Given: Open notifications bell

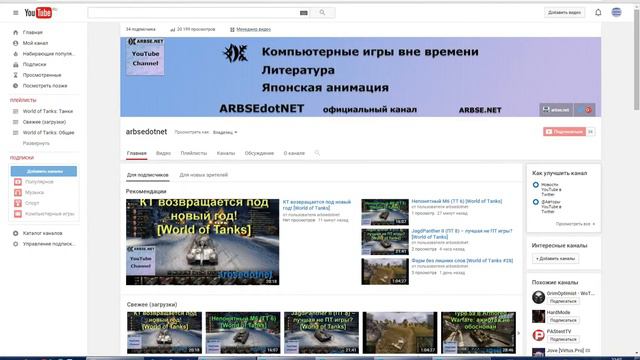Looking at the screenshot, I should (598, 13).
